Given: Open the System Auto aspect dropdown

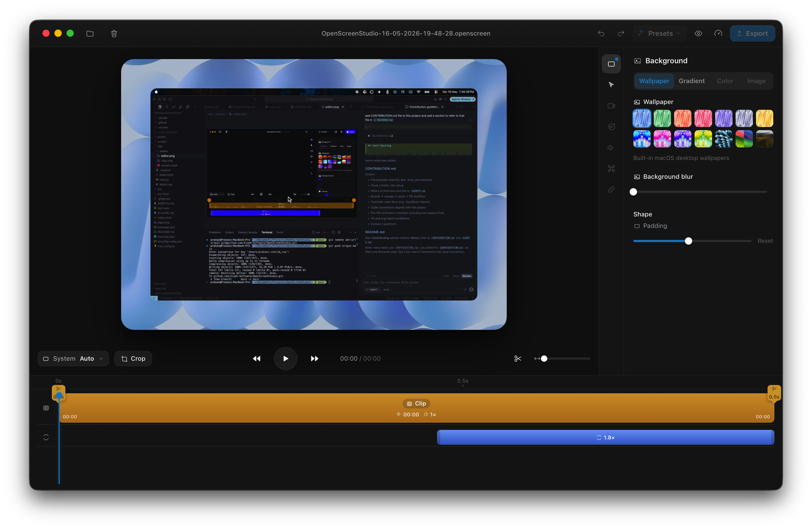Looking at the screenshot, I should 73,359.
